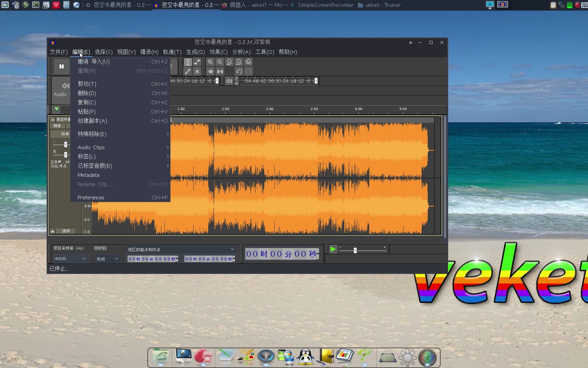Screen dimensions: 588x368
Task: Click the Redo arrow toolbar icon
Action: (x=248, y=72)
